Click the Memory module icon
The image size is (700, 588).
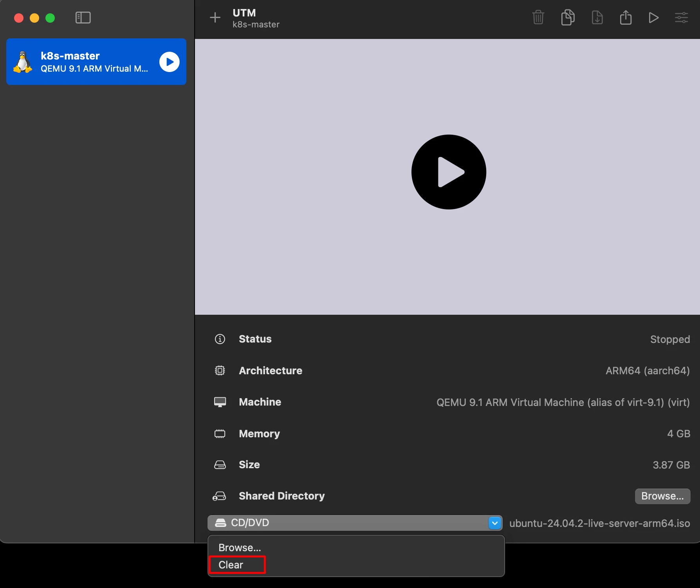point(220,433)
